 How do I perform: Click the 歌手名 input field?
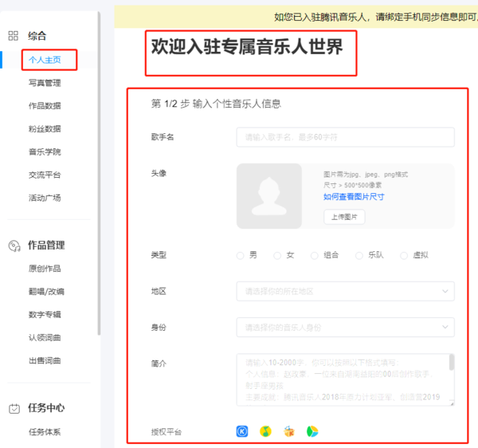(x=345, y=137)
